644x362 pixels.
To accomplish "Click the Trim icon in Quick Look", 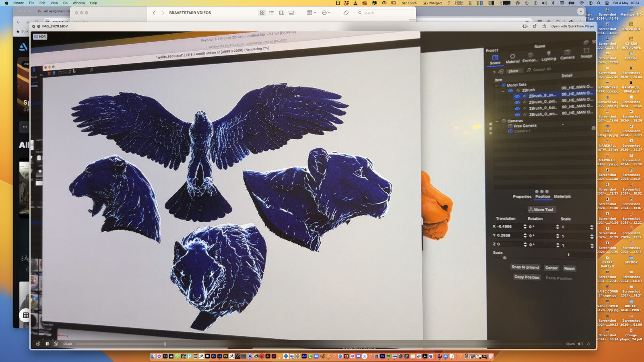I will 524,26.
